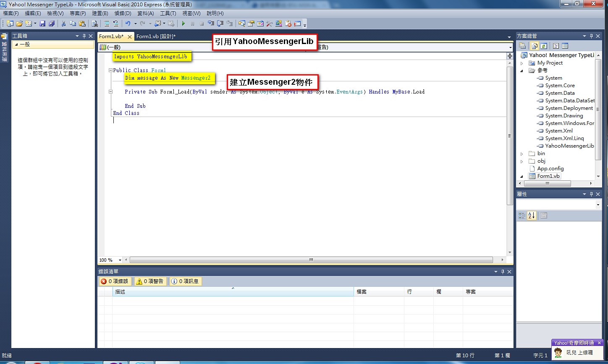The height and width of the screenshot is (364, 608).
Task: Click the editor horizontal scrollbar thumb
Action: coord(311,260)
